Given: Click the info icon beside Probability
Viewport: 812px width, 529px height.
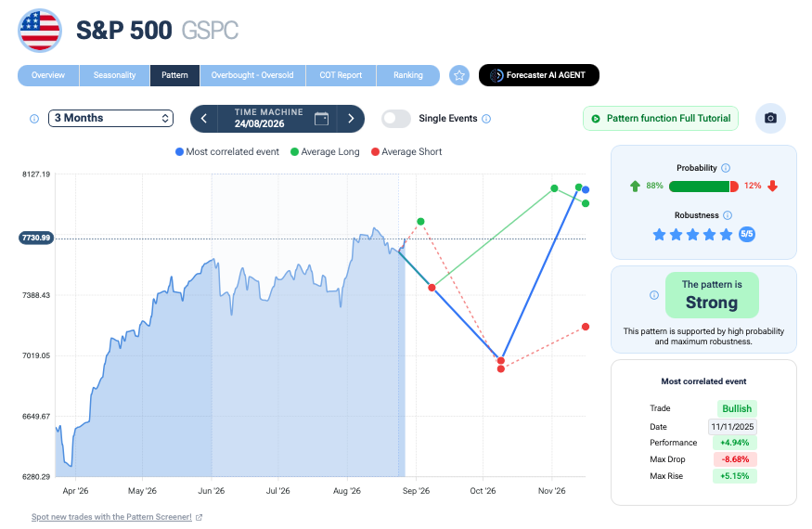Looking at the screenshot, I should [726, 168].
